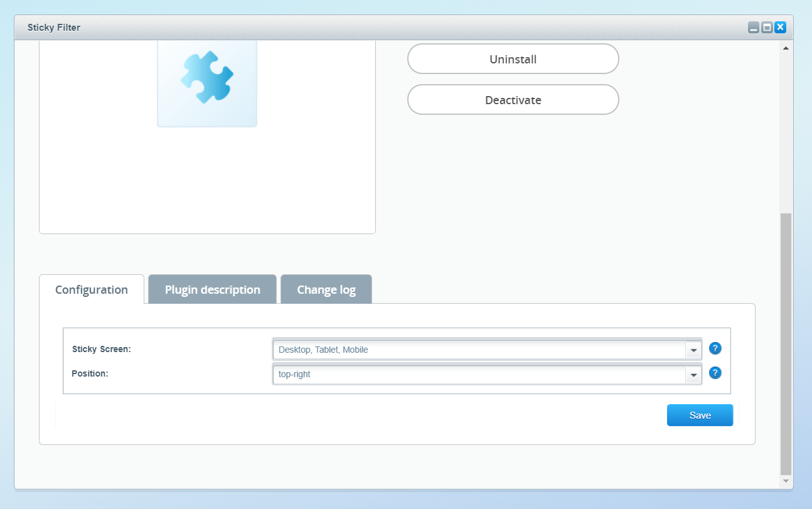Show help for Sticky Screen setting
This screenshot has height=509, width=812.
click(x=715, y=348)
